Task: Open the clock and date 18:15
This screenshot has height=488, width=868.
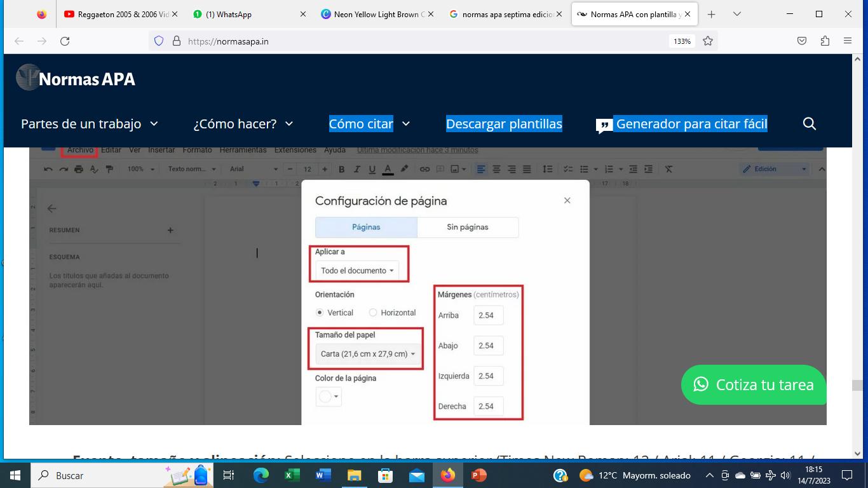Action: [x=813, y=475]
